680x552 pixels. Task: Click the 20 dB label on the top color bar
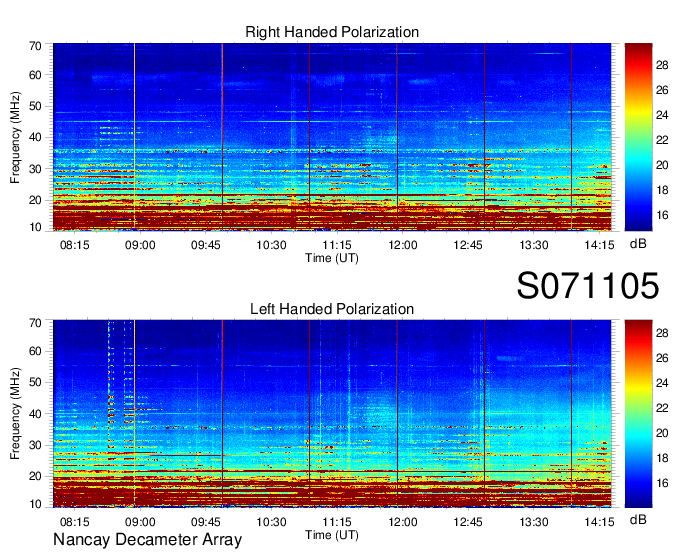[x=662, y=165]
